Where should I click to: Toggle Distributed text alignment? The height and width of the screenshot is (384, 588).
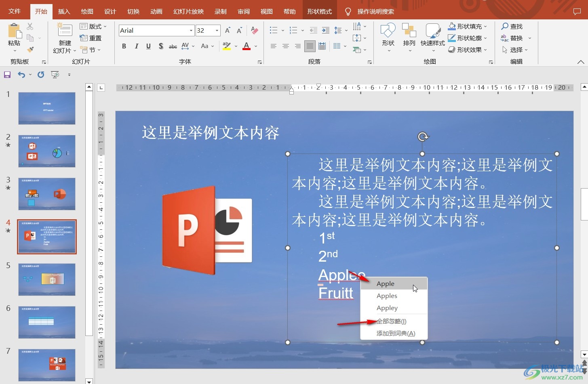[x=322, y=46]
